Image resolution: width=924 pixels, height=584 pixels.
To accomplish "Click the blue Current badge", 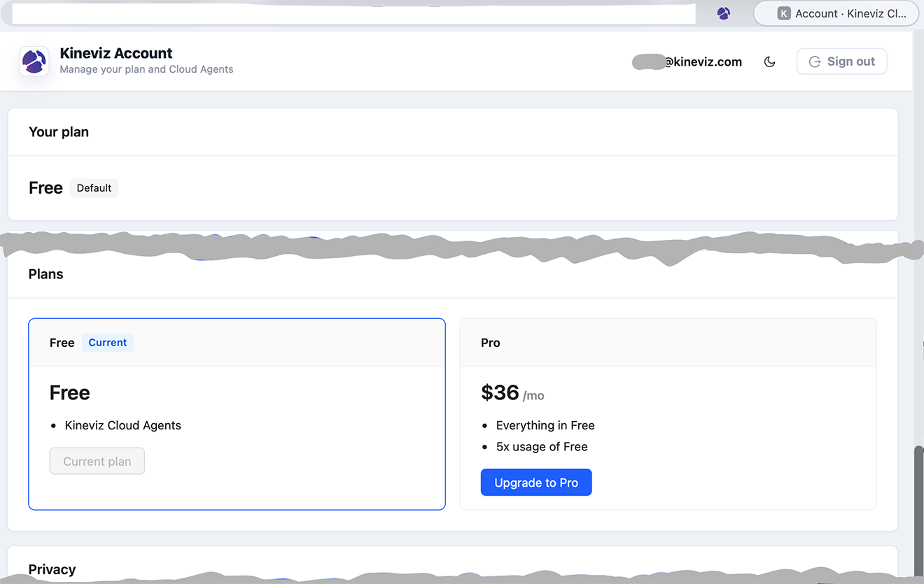I will point(108,343).
